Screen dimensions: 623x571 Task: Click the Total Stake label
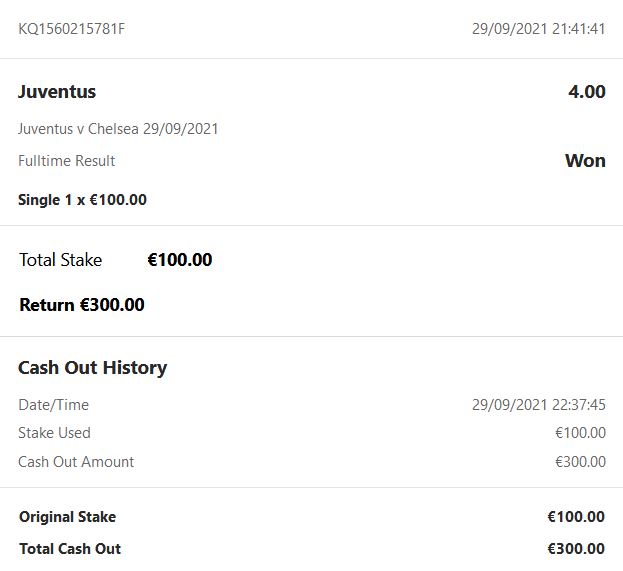pos(60,260)
